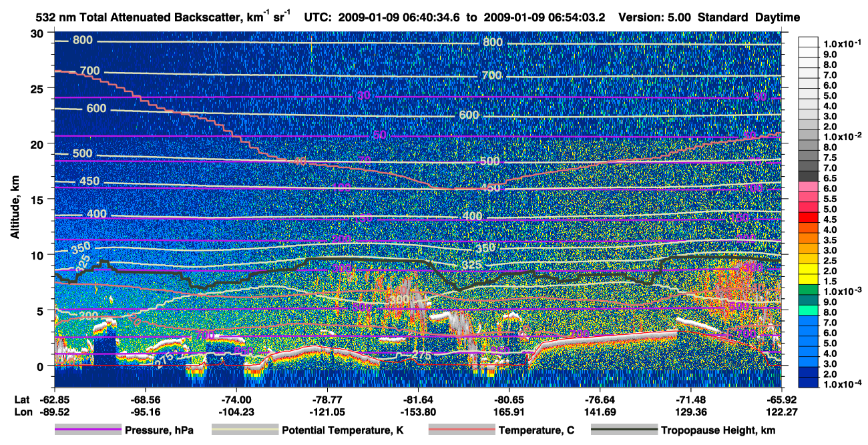Click the Pressure, hPa legend line
The image size is (868, 445).
(x=88, y=430)
